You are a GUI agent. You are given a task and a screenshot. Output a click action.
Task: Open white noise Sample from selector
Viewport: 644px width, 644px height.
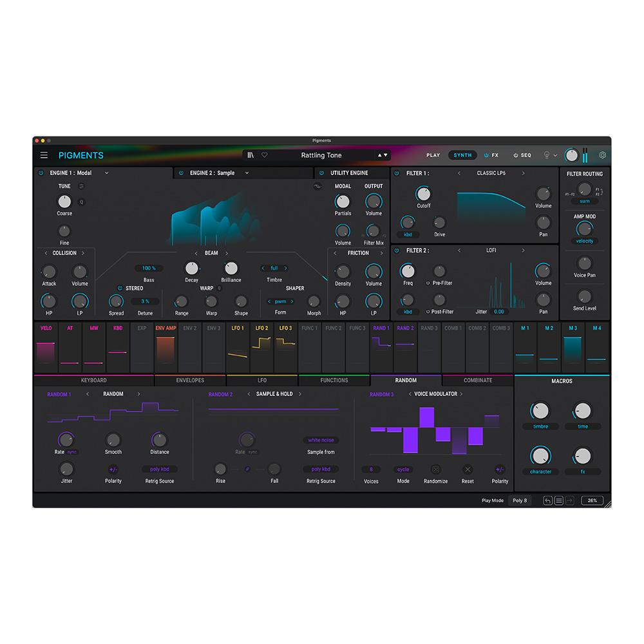(x=321, y=440)
